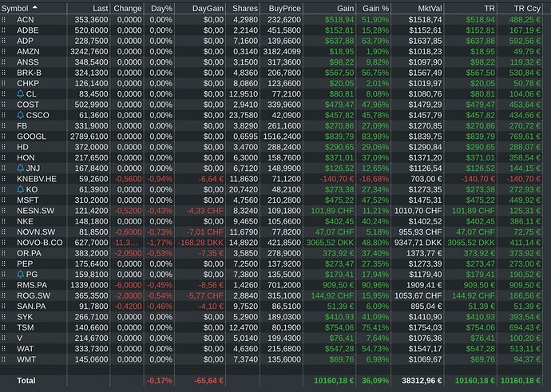
Task: Click the drag handle icon of the PEP row
Action: (3, 263)
